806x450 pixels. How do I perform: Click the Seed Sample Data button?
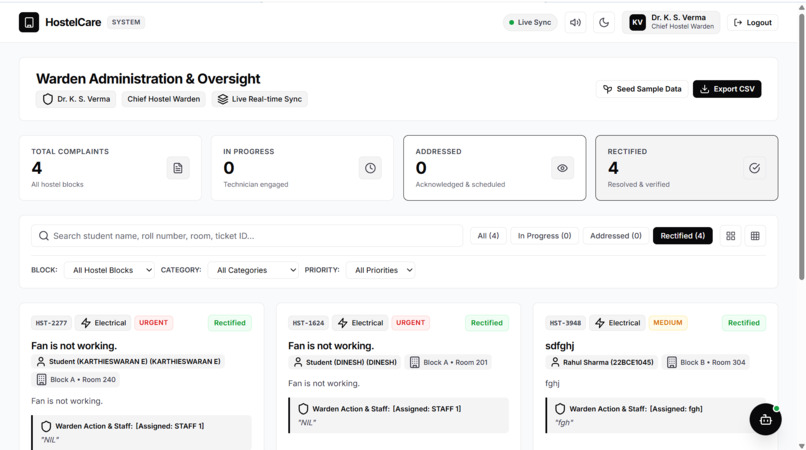tap(642, 89)
